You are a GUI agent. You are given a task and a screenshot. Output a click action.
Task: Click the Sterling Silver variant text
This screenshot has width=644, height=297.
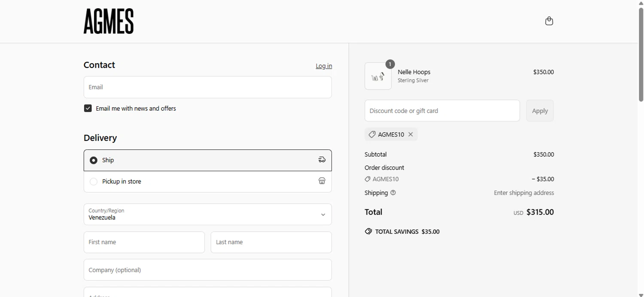(413, 80)
